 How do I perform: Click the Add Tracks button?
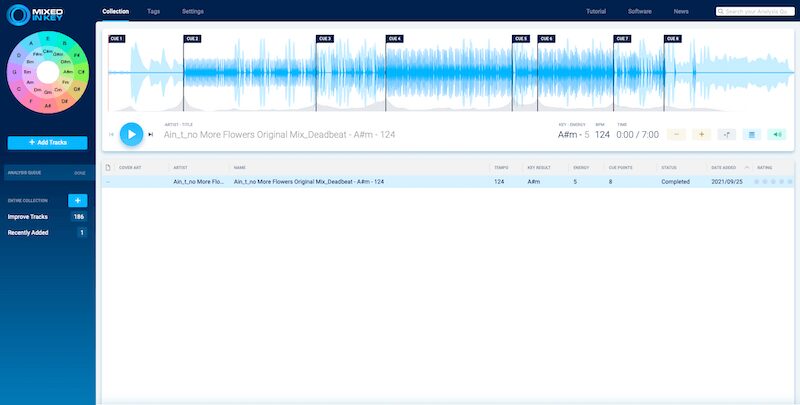tap(47, 143)
